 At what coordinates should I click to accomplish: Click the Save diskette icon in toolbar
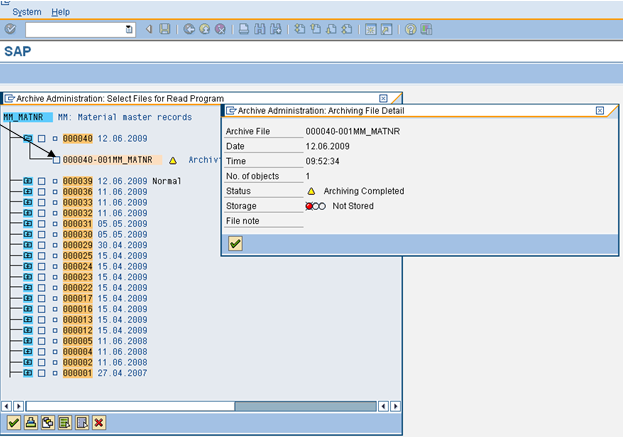pyautogui.click(x=164, y=29)
